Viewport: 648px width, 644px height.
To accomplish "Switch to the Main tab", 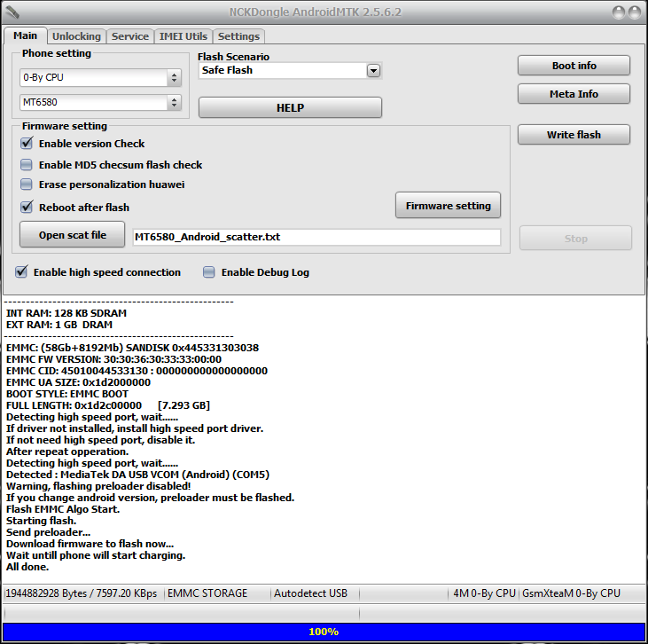I will coord(25,36).
